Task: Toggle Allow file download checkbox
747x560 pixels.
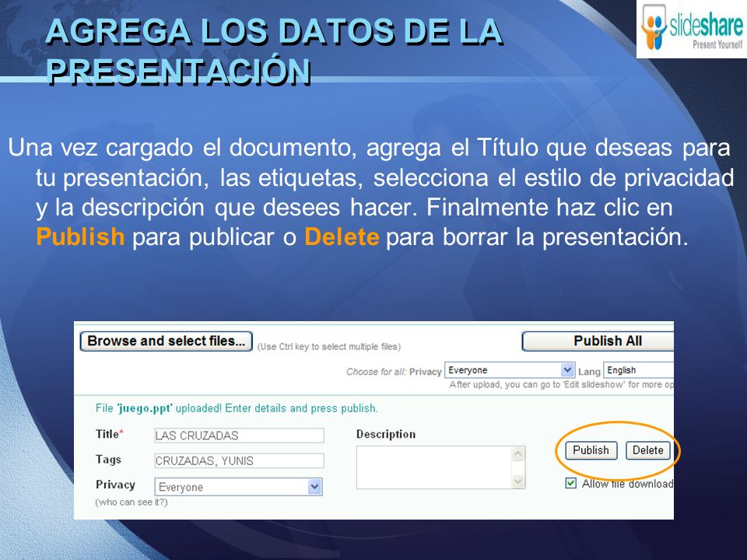Action: pos(570,483)
